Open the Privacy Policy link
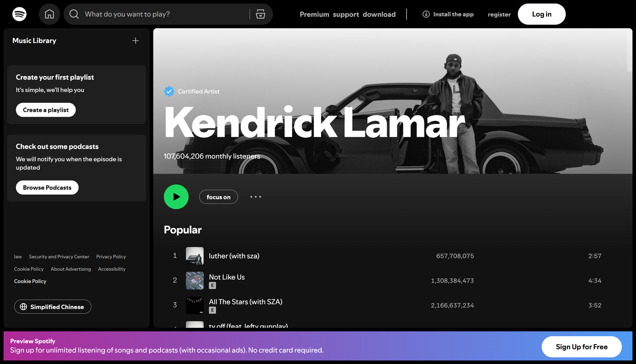 click(111, 256)
